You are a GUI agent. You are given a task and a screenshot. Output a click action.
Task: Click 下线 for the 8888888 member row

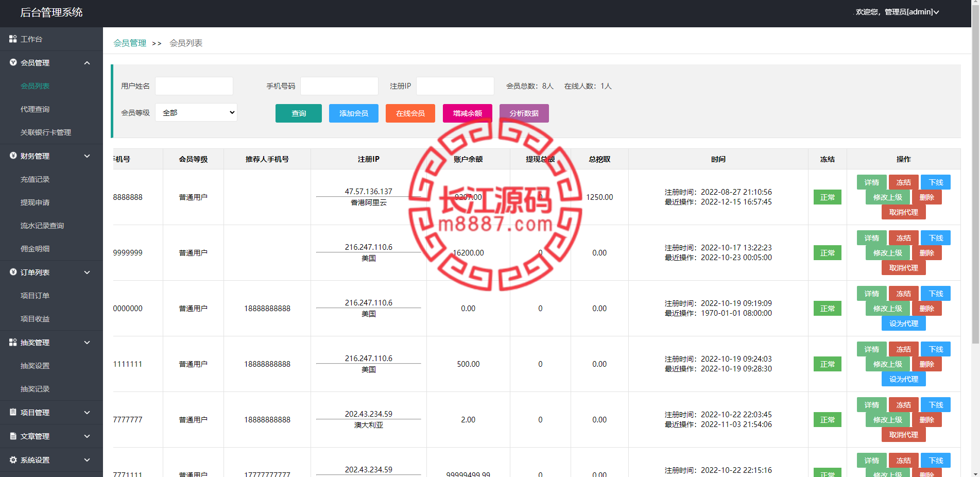[936, 182]
